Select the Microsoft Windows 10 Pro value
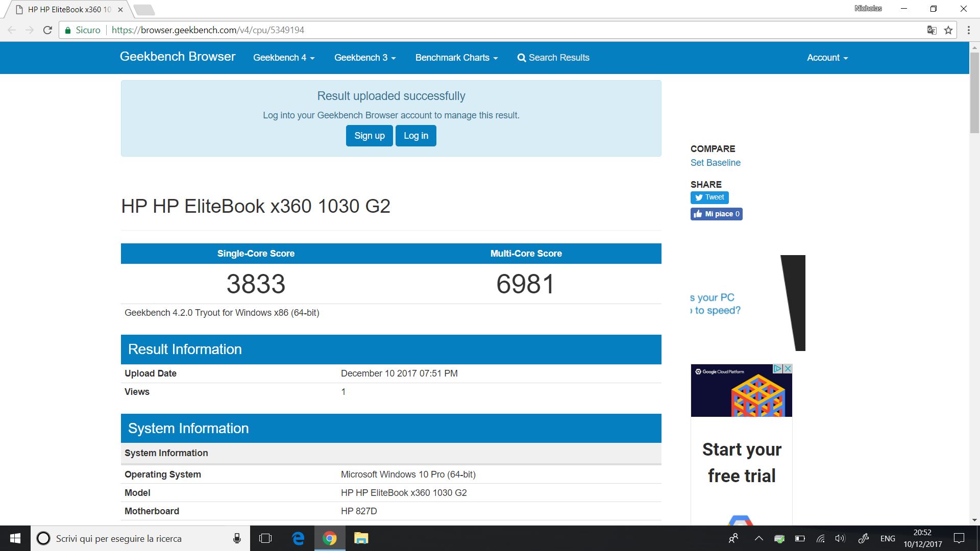The width and height of the screenshot is (980, 551). [x=408, y=474]
